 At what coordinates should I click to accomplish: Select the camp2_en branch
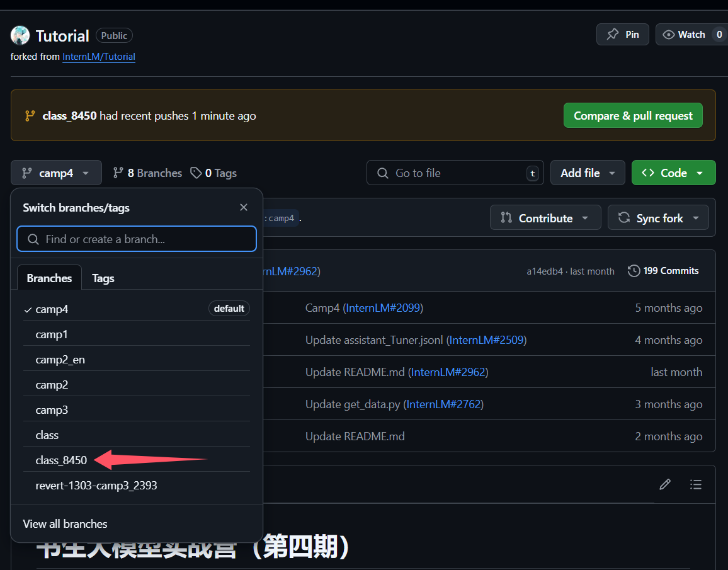(137, 359)
